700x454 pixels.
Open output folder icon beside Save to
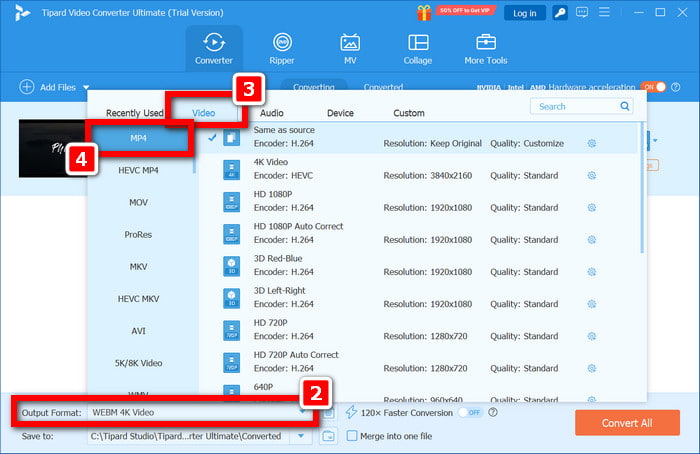328,436
